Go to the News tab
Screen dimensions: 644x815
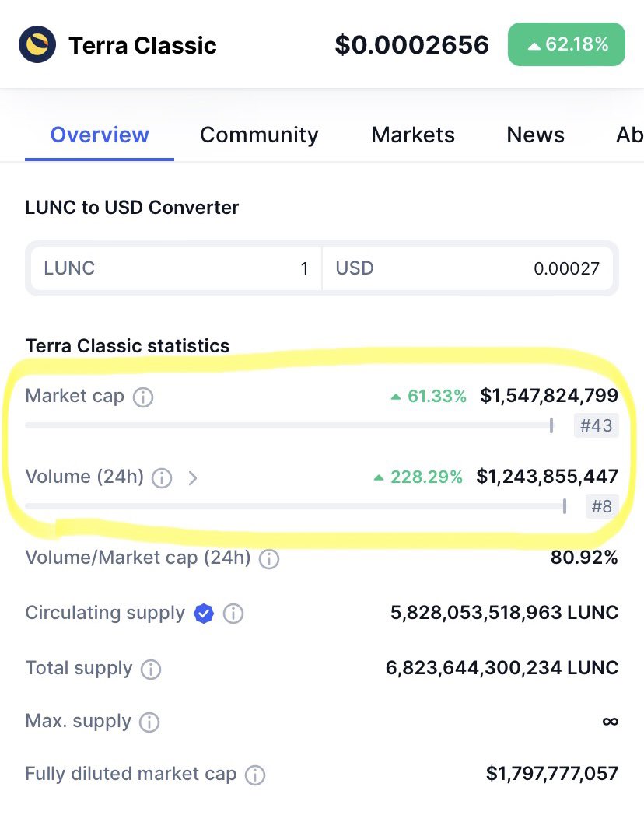pyautogui.click(x=535, y=135)
